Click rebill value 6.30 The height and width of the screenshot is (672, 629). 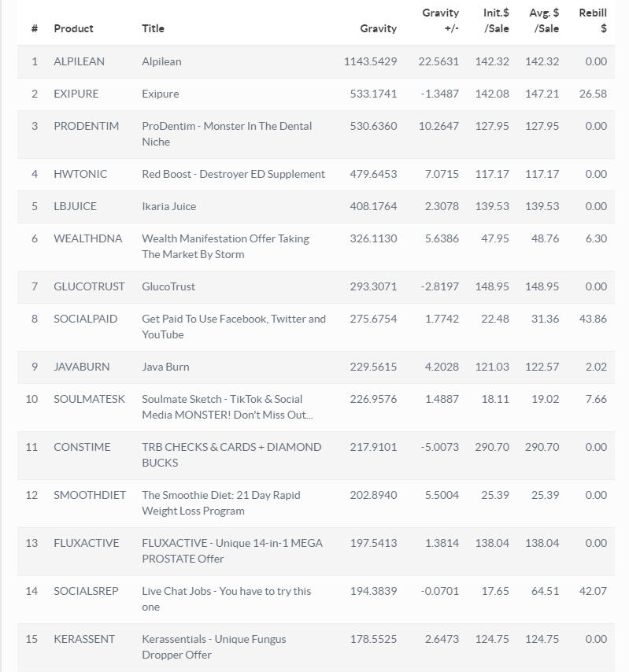[597, 238]
